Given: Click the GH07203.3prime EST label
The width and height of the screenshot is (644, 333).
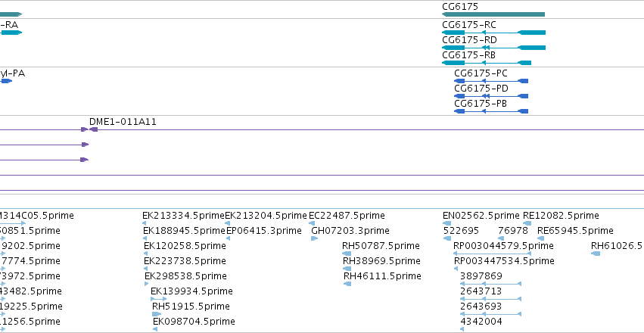Looking at the screenshot, I should (x=350, y=231).
